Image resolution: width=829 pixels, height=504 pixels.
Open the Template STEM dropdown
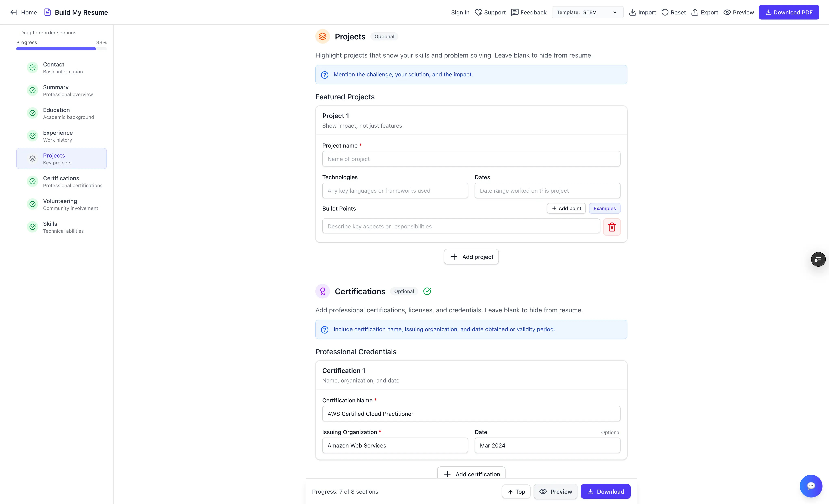pos(587,12)
